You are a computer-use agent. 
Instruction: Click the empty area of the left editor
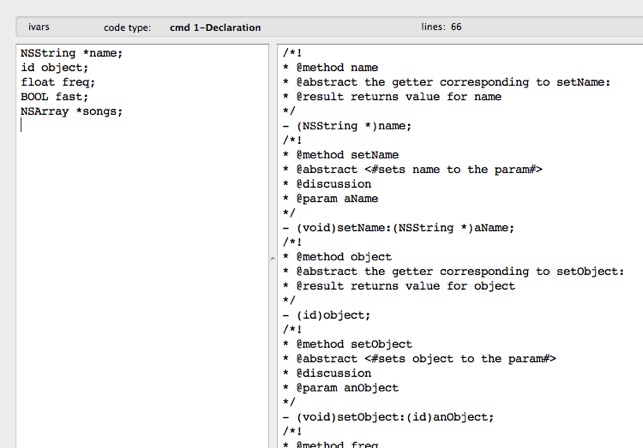click(x=142, y=287)
